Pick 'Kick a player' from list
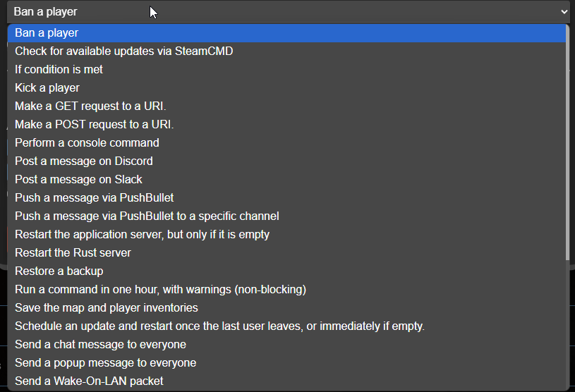 286,88
